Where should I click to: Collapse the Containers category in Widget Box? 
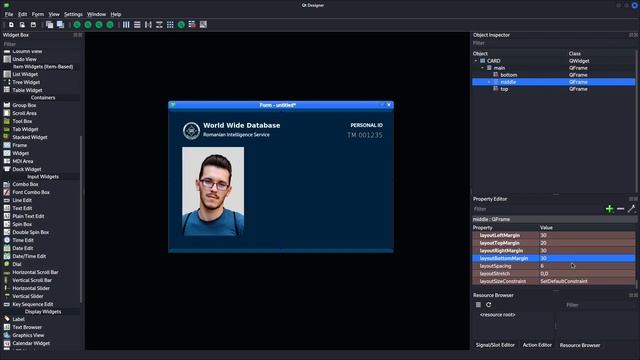[43, 98]
